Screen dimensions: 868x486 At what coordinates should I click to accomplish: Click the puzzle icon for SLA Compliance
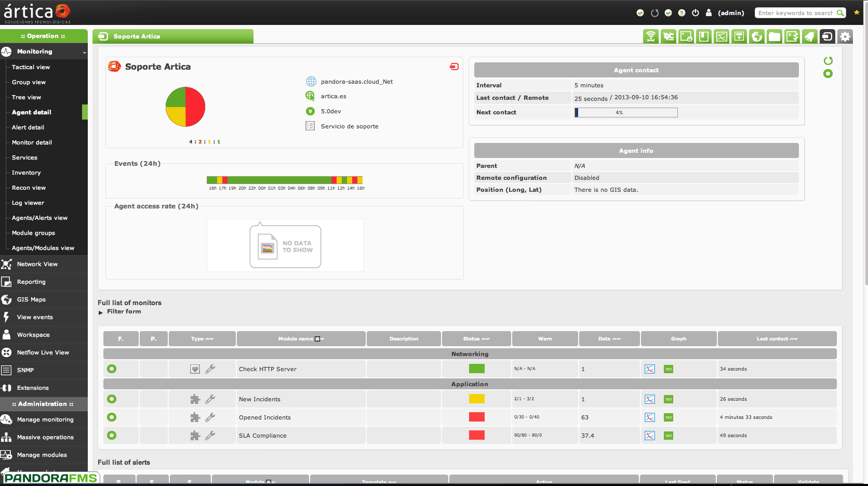click(195, 436)
